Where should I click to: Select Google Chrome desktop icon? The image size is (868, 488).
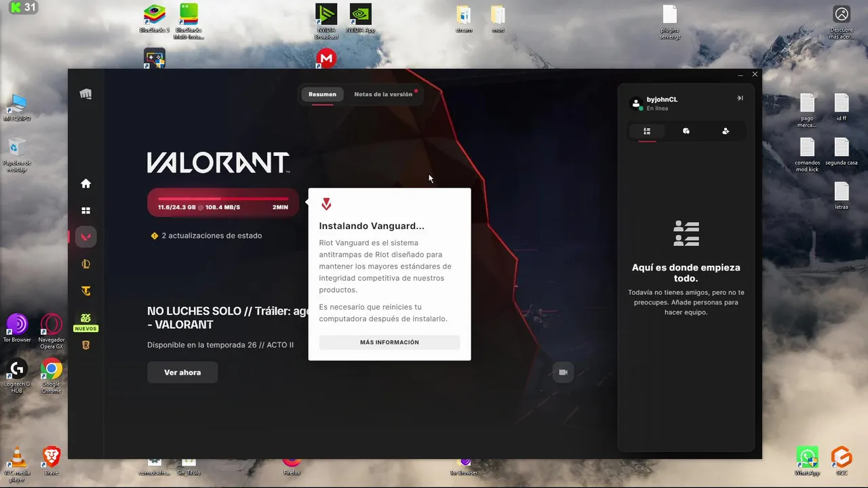tap(52, 375)
